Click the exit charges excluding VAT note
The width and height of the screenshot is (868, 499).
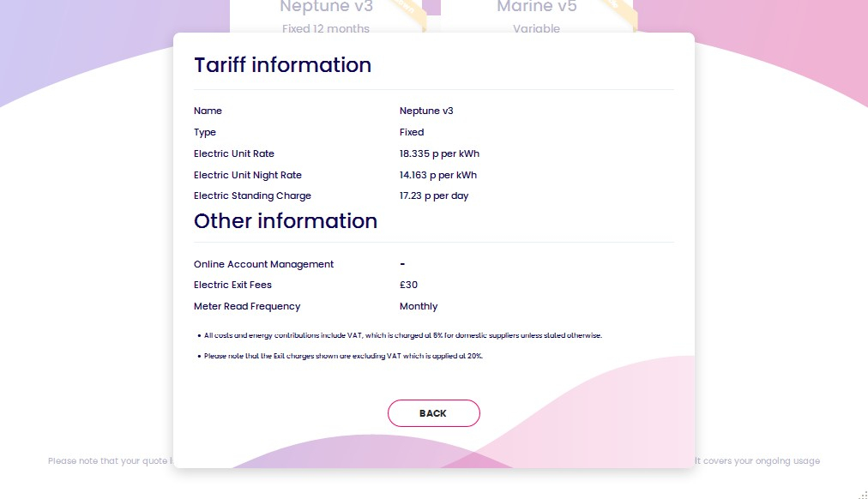coord(343,356)
